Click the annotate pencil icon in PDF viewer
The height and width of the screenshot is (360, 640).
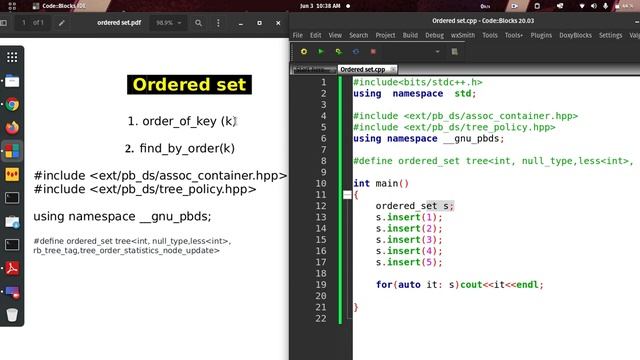coord(62,23)
